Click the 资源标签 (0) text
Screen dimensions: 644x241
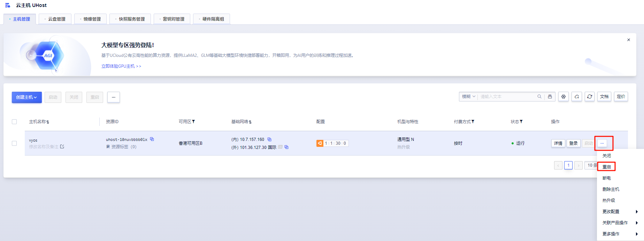pyautogui.click(x=124, y=147)
